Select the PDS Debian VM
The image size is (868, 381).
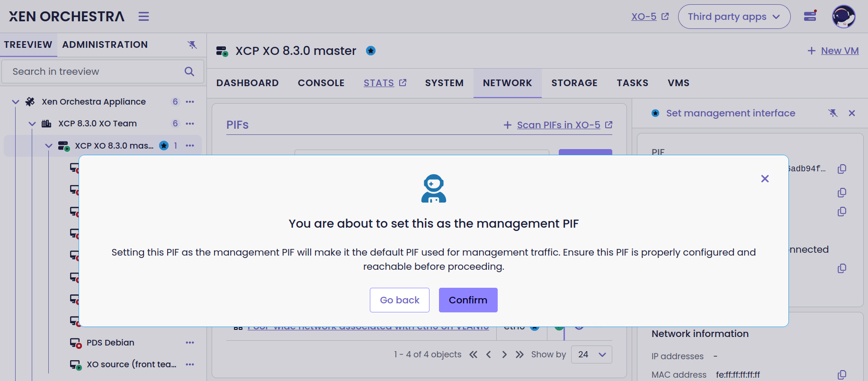click(x=110, y=343)
